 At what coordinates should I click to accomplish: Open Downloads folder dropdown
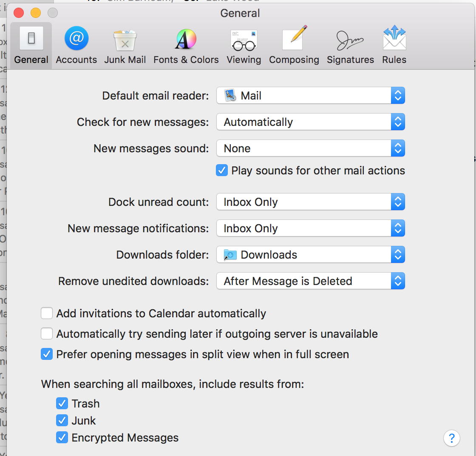[x=311, y=254]
